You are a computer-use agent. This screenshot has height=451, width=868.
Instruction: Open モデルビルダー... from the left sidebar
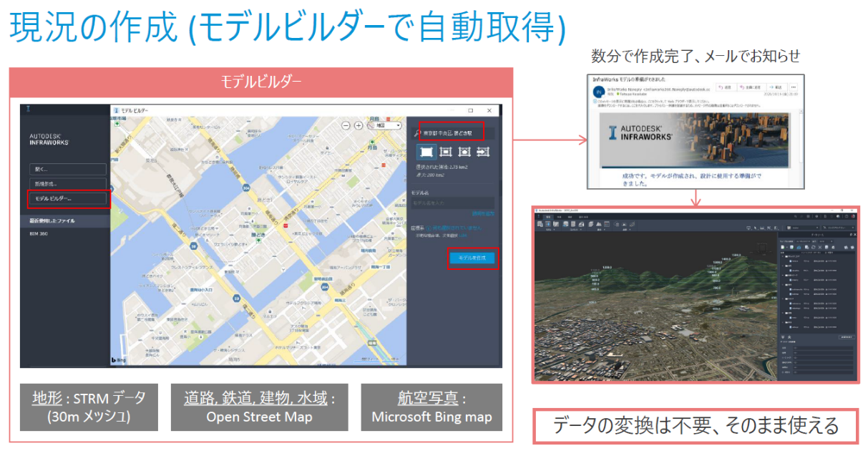pos(67,198)
